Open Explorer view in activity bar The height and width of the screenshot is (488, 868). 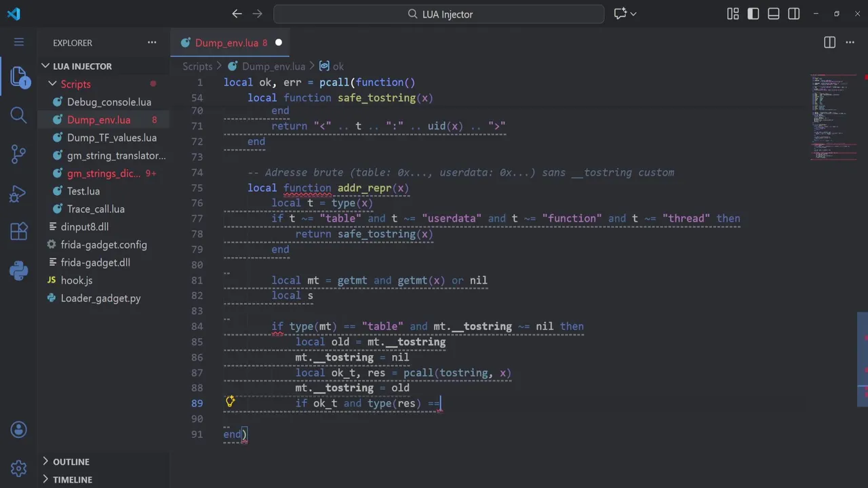tap(18, 77)
